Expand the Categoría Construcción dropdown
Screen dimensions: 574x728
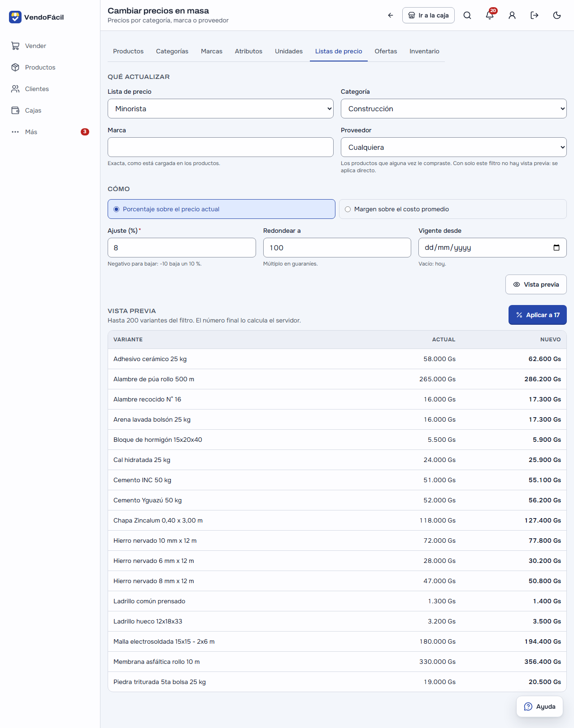coord(454,109)
